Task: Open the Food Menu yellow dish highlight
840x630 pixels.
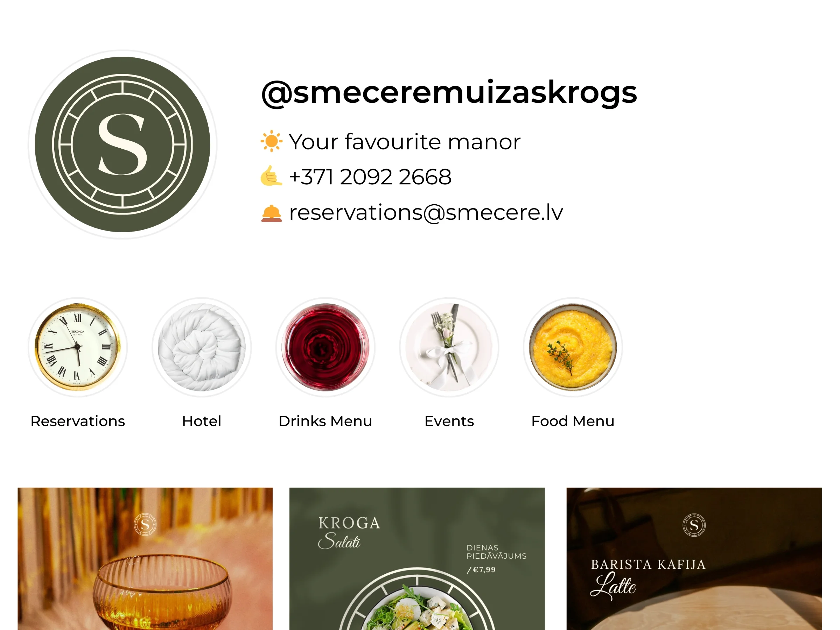Action: coord(573,347)
